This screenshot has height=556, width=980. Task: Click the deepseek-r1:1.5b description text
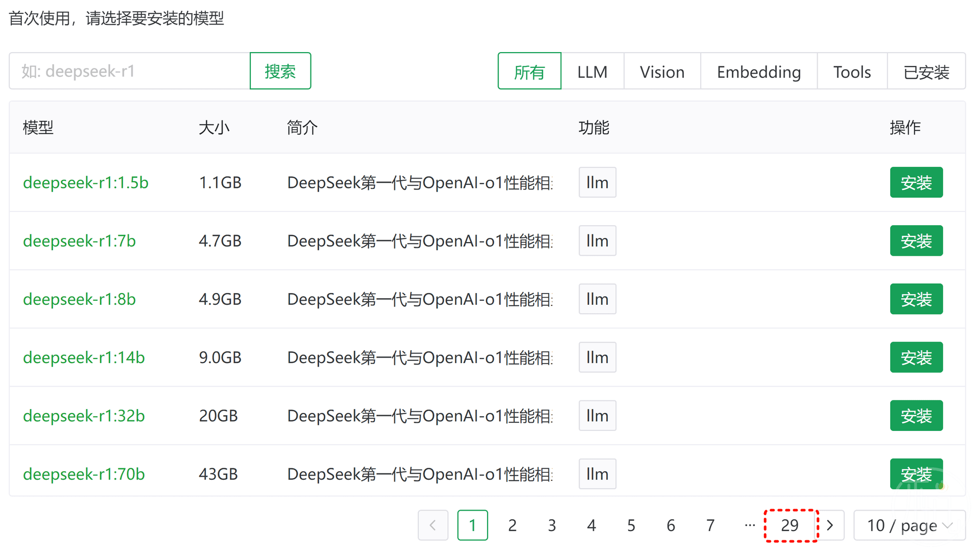pyautogui.click(x=420, y=182)
